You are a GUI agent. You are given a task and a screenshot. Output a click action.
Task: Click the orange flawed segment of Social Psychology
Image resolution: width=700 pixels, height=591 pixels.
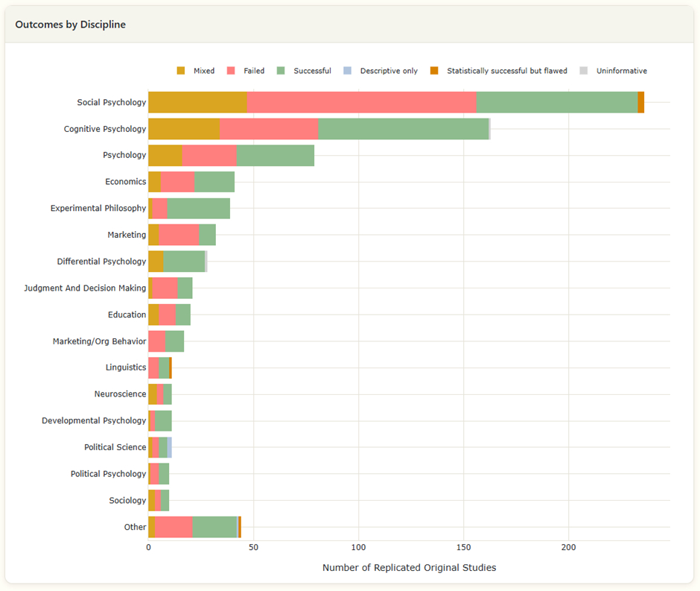(x=640, y=102)
